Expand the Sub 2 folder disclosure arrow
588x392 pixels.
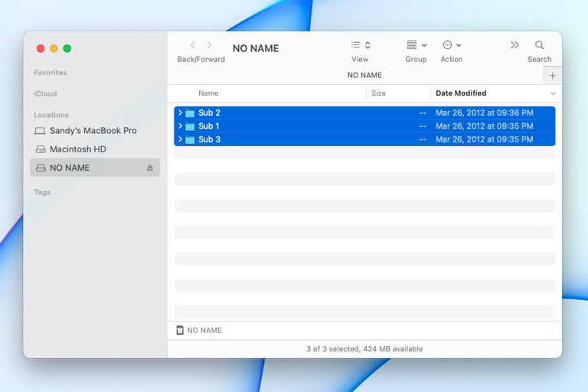click(180, 113)
